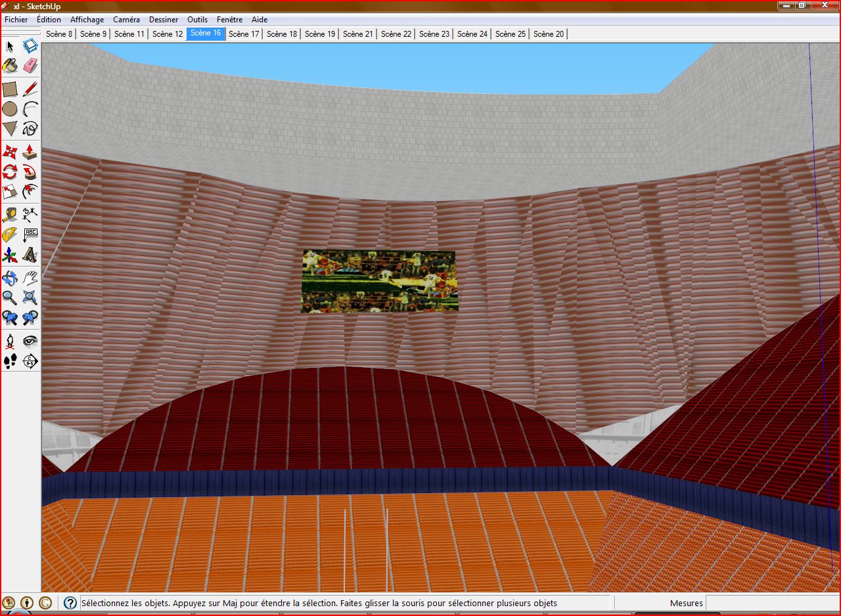Activate the Zoom Extents tool

30,298
